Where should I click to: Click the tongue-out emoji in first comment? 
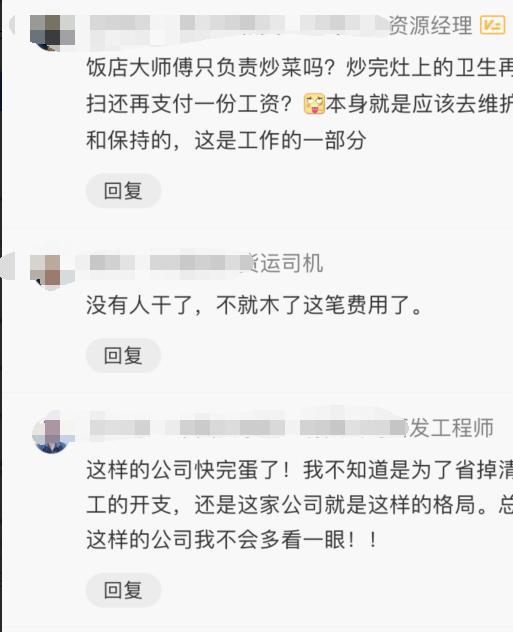(314, 104)
